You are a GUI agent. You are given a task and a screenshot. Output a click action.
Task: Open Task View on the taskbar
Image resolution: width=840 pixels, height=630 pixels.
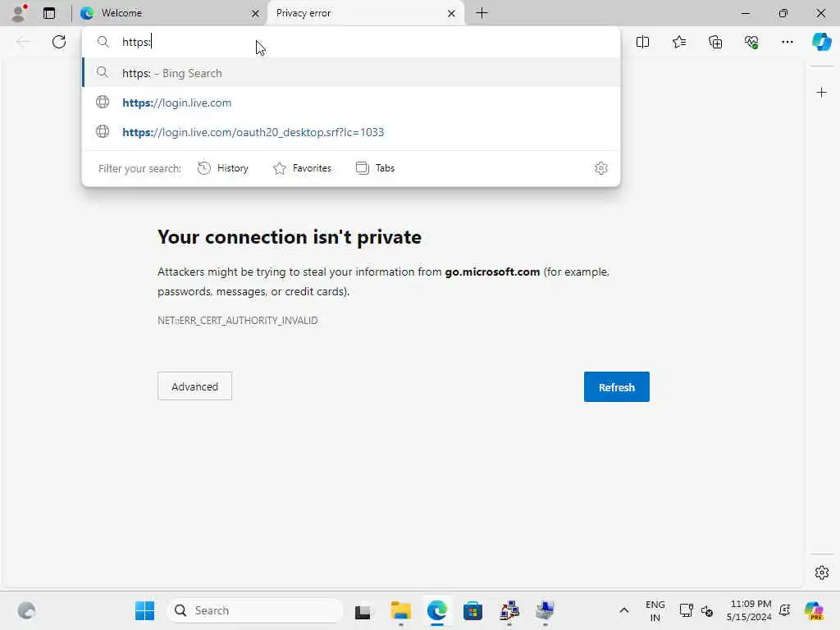tap(363, 610)
